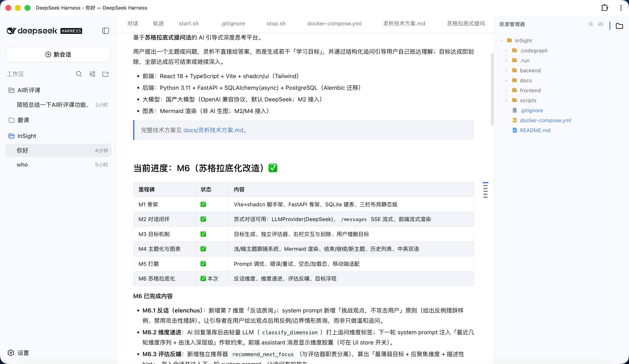The height and width of the screenshot is (364, 629).
Task: Click the deepseek Harness logo
Action: point(44,31)
